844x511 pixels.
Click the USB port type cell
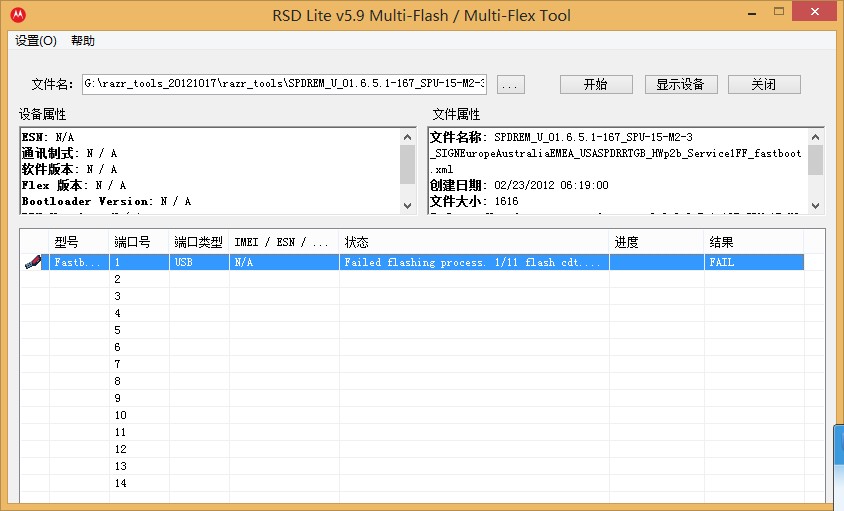click(199, 262)
